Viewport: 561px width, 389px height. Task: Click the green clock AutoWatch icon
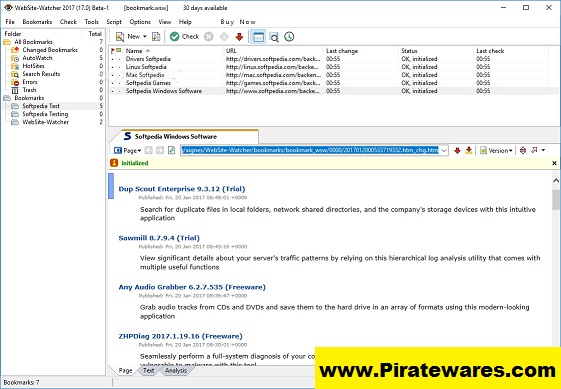(289, 37)
